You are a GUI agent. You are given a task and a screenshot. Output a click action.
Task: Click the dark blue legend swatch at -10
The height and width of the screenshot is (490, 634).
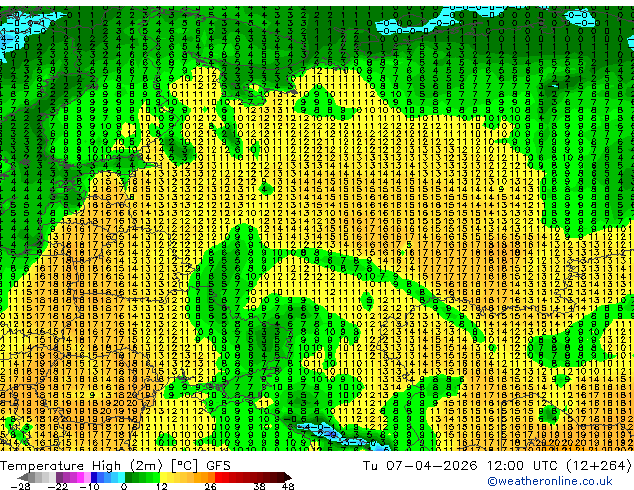(x=94, y=477)
